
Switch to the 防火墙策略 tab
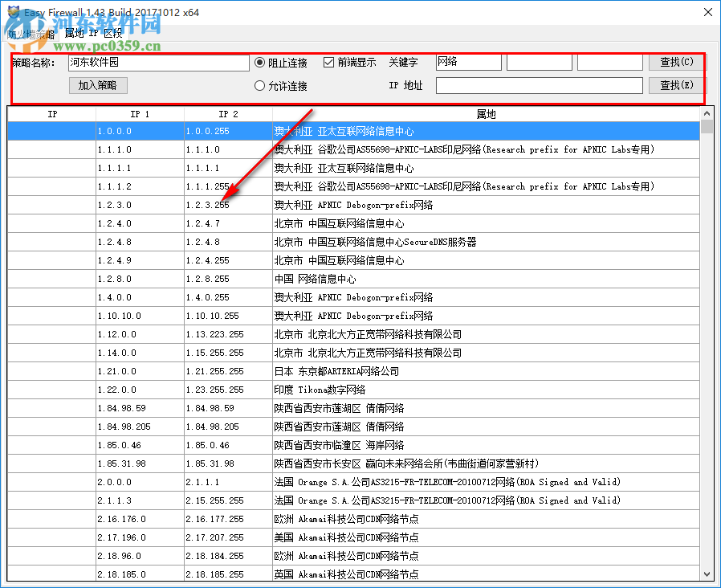(x=30, y=34)
